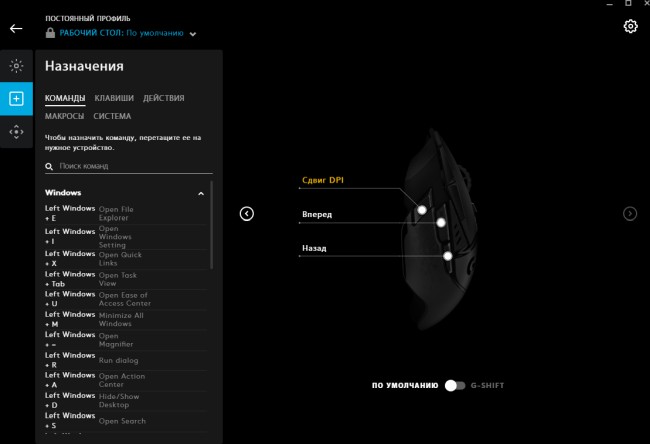Viewport: 650px width, 444px height.
Task: Select the Назад mouse button assignment
Action: tap(314, 248)
